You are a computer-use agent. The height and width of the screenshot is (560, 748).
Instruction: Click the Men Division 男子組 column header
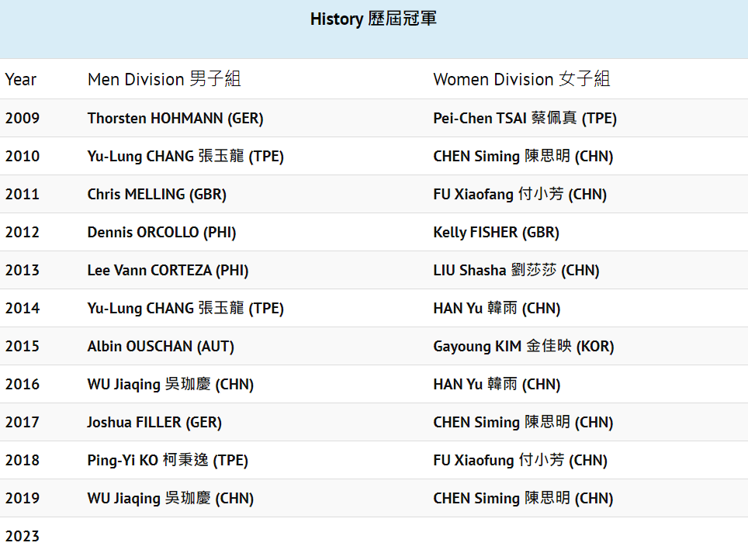tap(164, 79)
